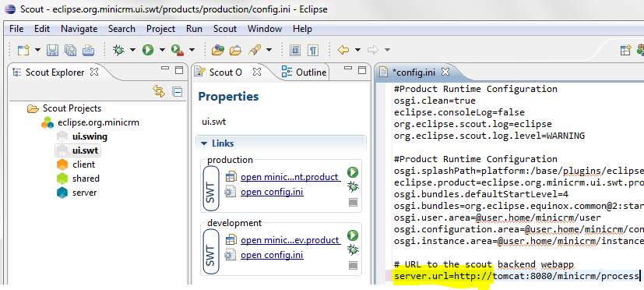Open the Back history dropdown arrow
644x290 pixels.
click(357, 50)
